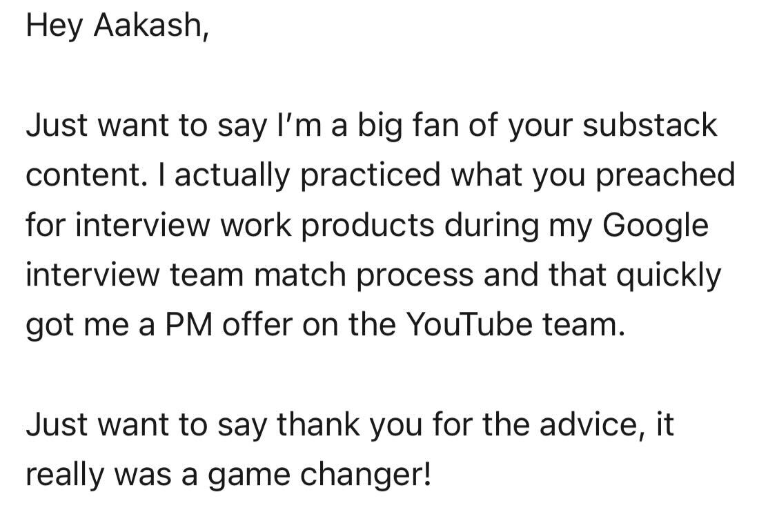
Task: Click the word 'quickly'
Action: click(x=669, y=277)
